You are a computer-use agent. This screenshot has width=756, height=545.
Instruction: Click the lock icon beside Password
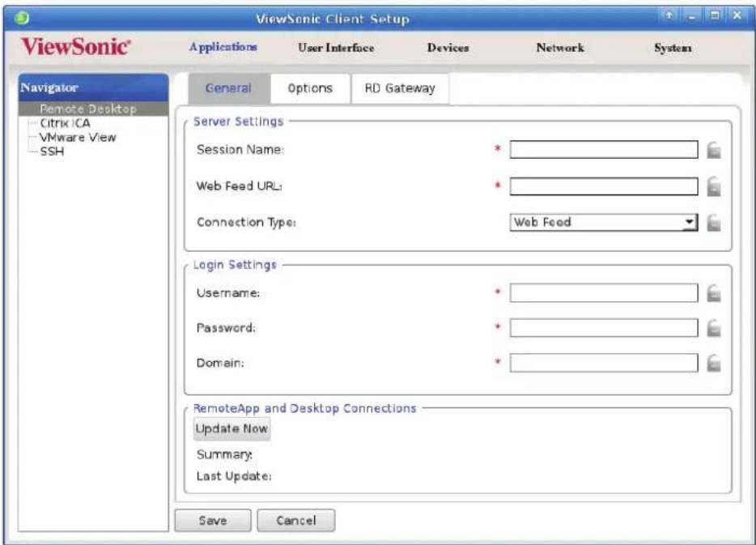(714, 329)
